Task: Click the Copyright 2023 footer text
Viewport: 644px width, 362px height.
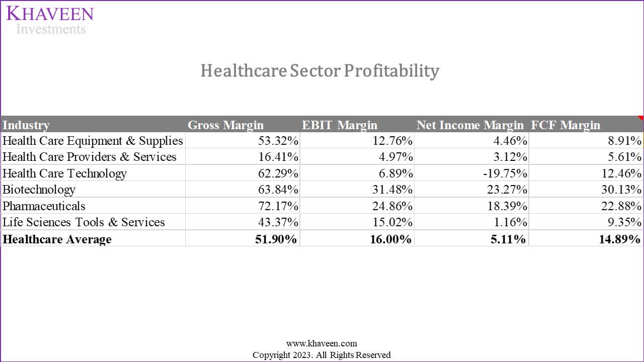Action: [321, 355]
